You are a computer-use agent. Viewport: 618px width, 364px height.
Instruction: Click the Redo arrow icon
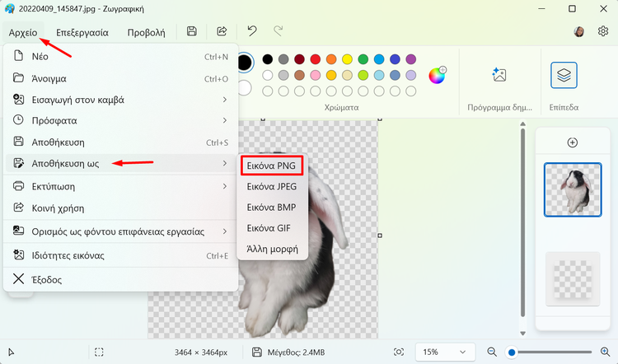tap(279, 31)
